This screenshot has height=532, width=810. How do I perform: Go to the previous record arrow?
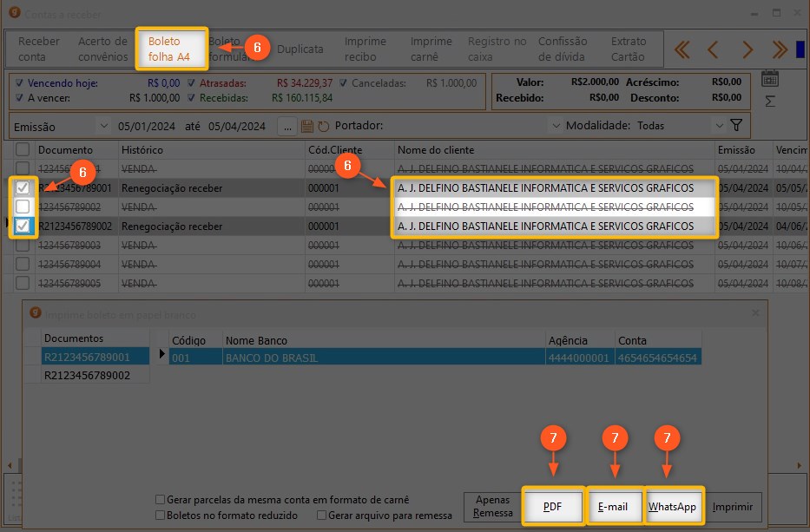coord(713,49)
